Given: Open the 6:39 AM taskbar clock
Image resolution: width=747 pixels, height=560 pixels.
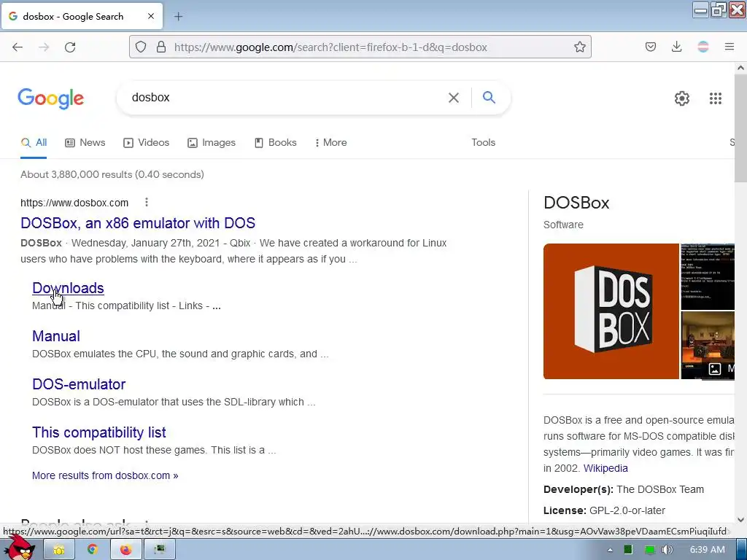Looking at the screenshot, I should pyautogui.click(x=707, y=550).
